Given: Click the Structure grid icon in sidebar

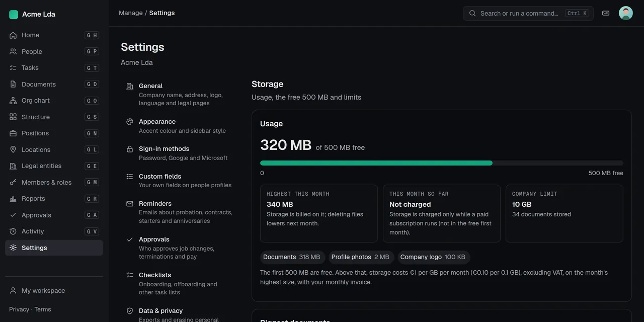Looking at the screenshot, I should (13, 117).
